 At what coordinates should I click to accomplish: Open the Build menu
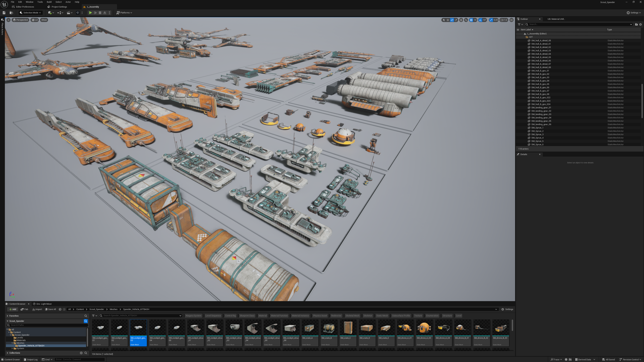tap(49, 2)
